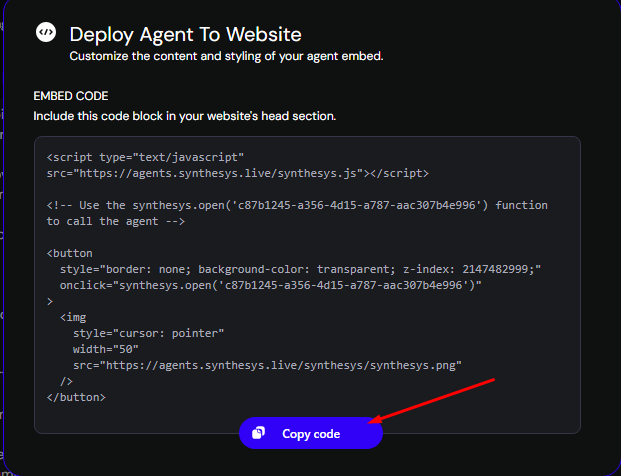Click the <img tag line
621x476 pixels.
tap(73, 317)
